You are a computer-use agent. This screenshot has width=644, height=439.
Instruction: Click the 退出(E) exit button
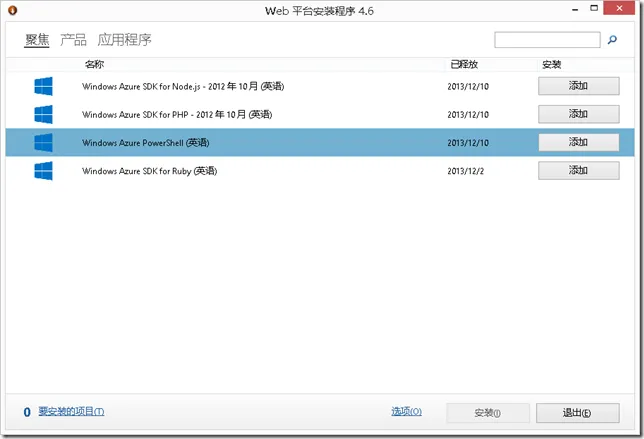pyautogui.click(x=577, y=413)
